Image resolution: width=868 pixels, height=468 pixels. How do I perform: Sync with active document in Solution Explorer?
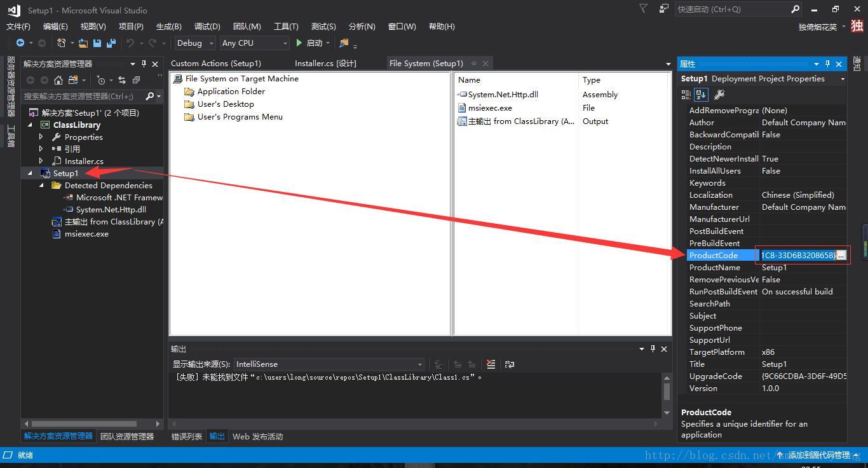click(x=122, y=80)
